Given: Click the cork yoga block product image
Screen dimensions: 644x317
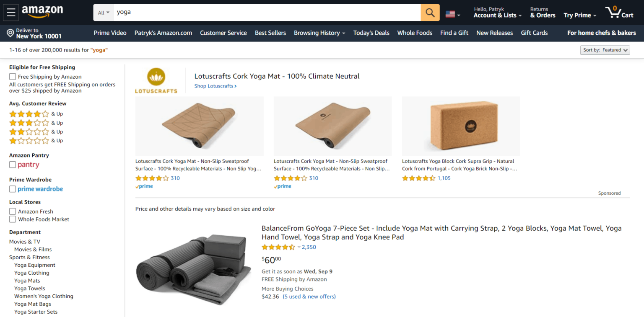Looking at the screenshot, I should pos(460,126).
